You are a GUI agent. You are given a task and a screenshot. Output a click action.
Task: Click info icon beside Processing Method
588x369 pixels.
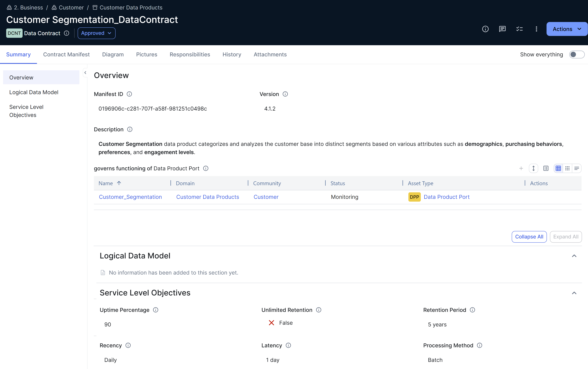click(x=480, y=345)
